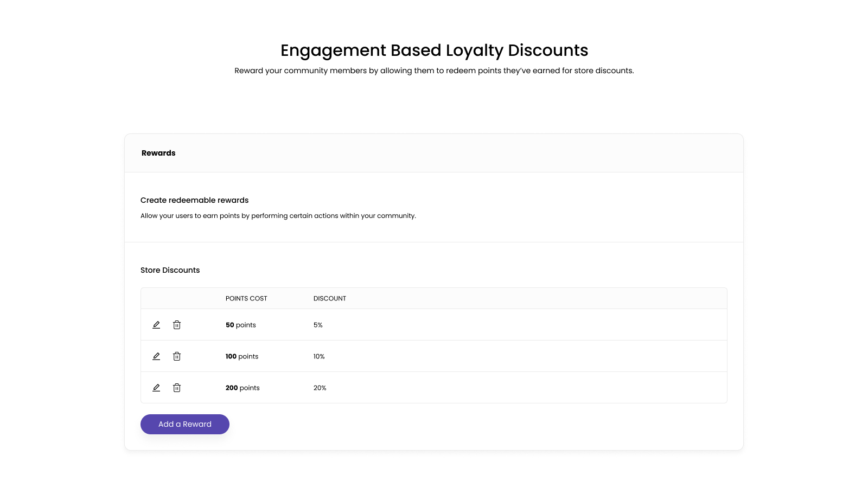Open the Rewards section header
868x488 pixels.
coord(158,153)
